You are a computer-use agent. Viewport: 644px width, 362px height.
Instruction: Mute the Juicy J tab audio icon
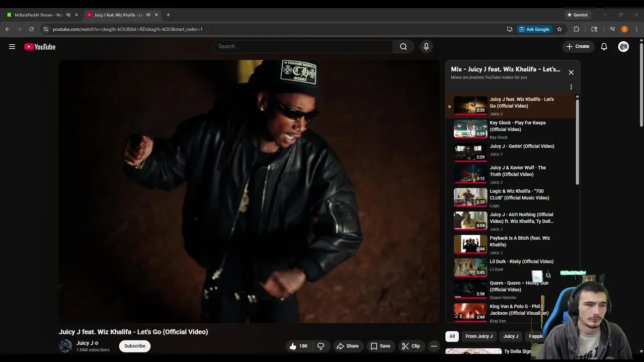click(148, 15)
